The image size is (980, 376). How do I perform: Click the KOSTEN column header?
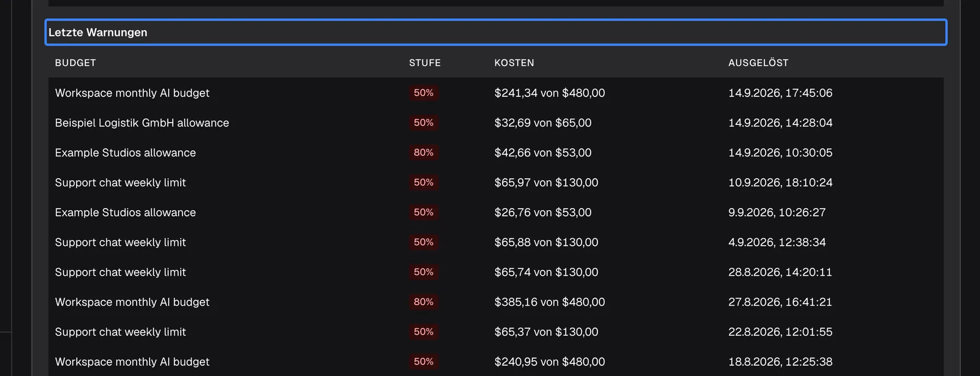pos(514,63)
